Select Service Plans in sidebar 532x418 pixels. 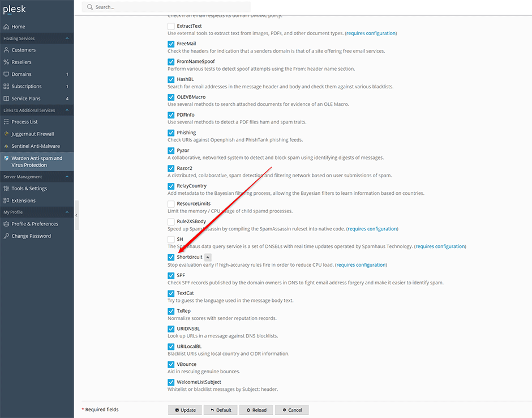coord(37,99)
